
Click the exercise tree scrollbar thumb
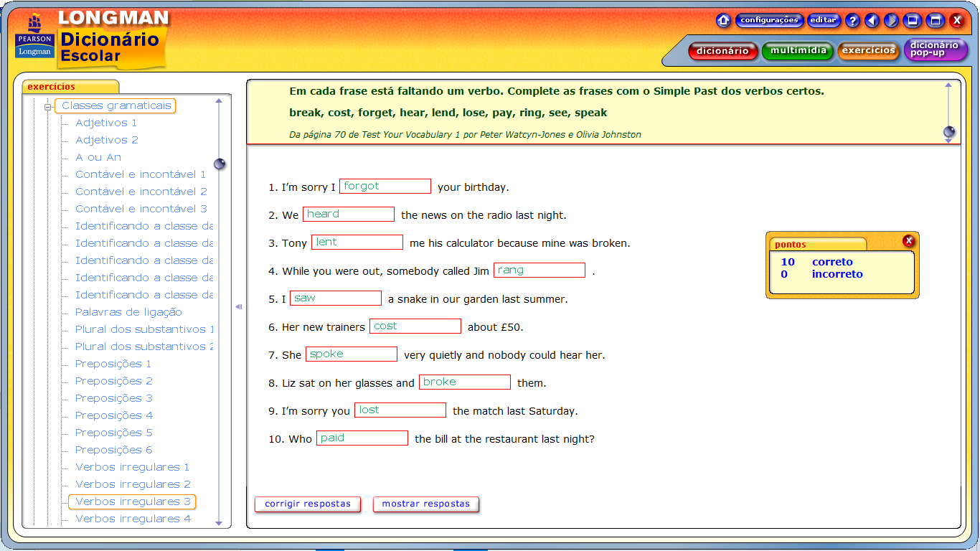[x=220, y=164]
